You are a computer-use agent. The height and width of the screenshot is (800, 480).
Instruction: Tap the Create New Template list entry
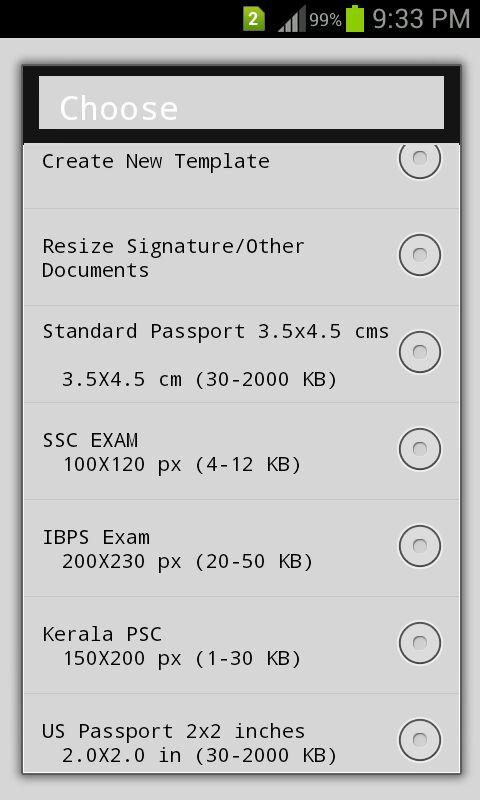click(x=241, y=176)
